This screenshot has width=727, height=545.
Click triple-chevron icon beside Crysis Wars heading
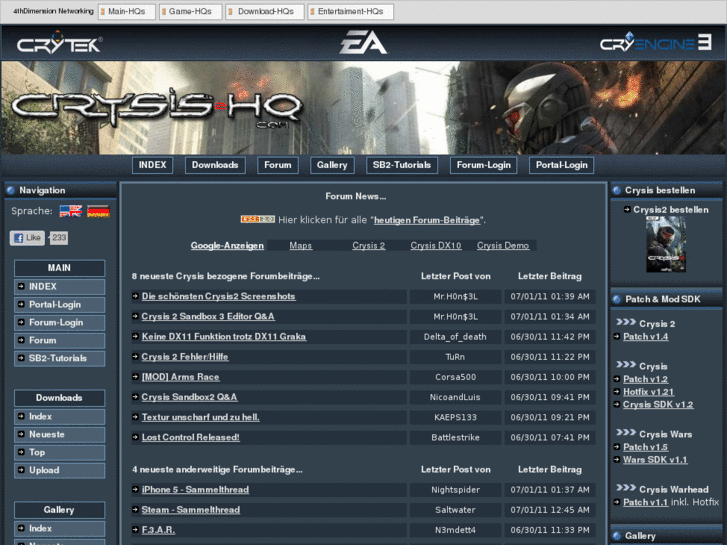click(x=626, y=432)
